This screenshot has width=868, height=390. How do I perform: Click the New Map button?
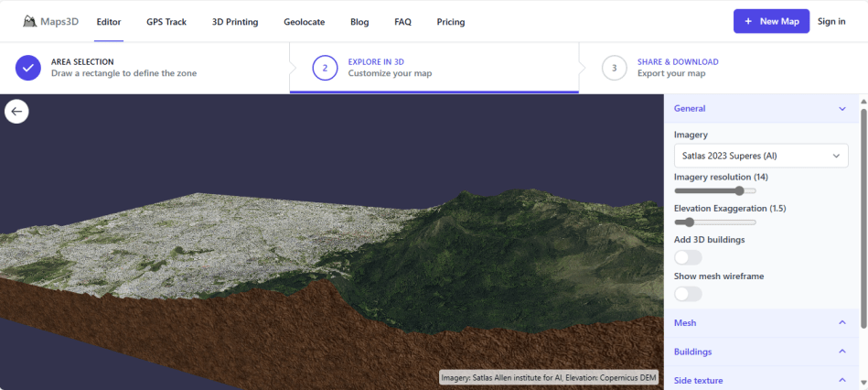coord(771,21)
